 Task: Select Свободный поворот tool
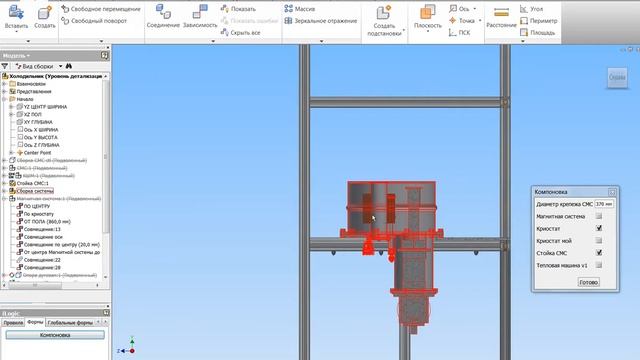[x=94, y=20]
